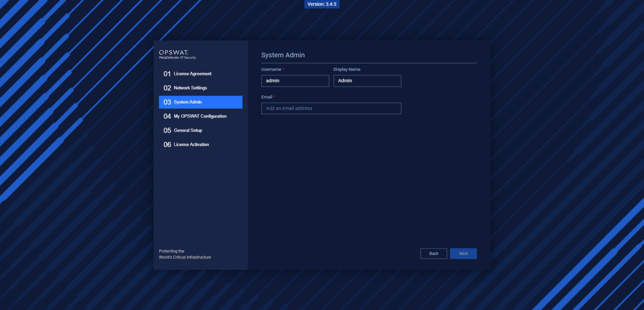Click the Back button
Screen dimensions: 644x310
point(434,253)
